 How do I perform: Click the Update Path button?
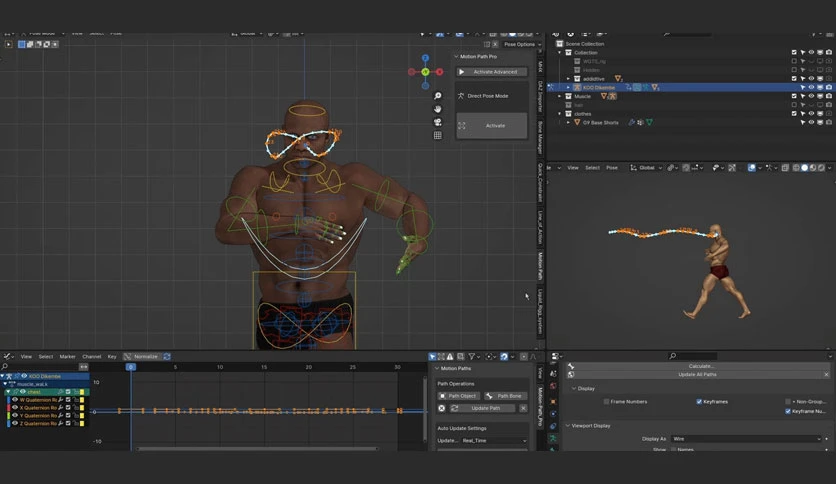click(x=482, y=408)
